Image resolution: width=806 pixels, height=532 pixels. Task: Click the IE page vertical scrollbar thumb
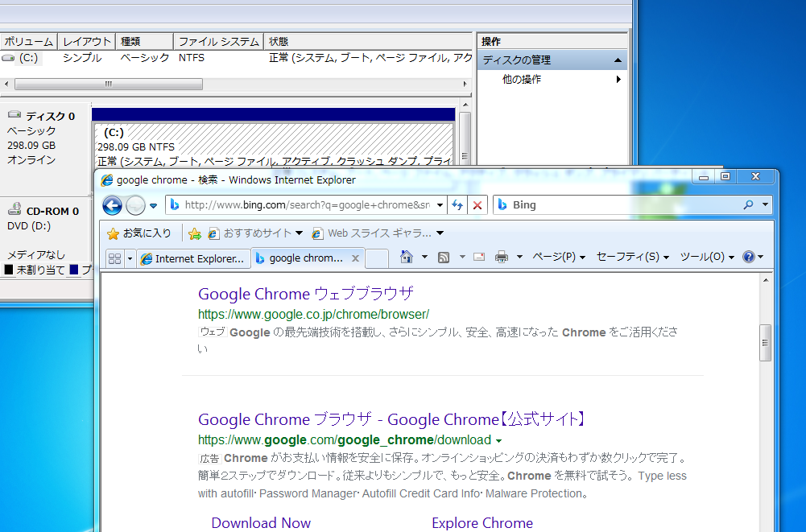coord(766,343)
